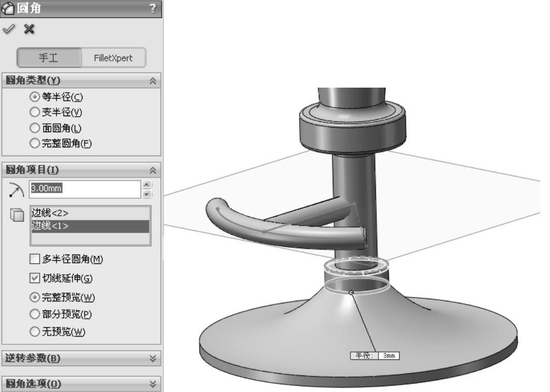The image size is (550, 392).
Task: Uncheck the 切线延伸 tangent propagation box
Action: click(35, 279)
